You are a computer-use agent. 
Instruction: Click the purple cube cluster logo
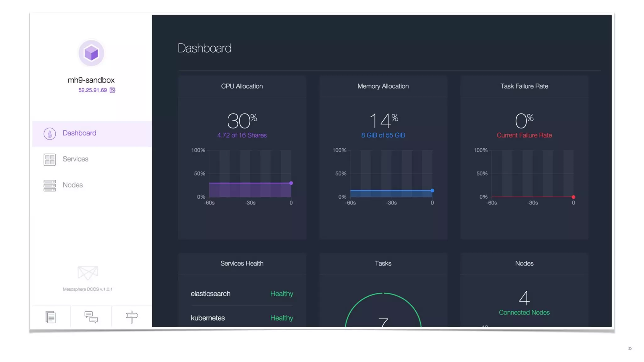click(91, 53)
